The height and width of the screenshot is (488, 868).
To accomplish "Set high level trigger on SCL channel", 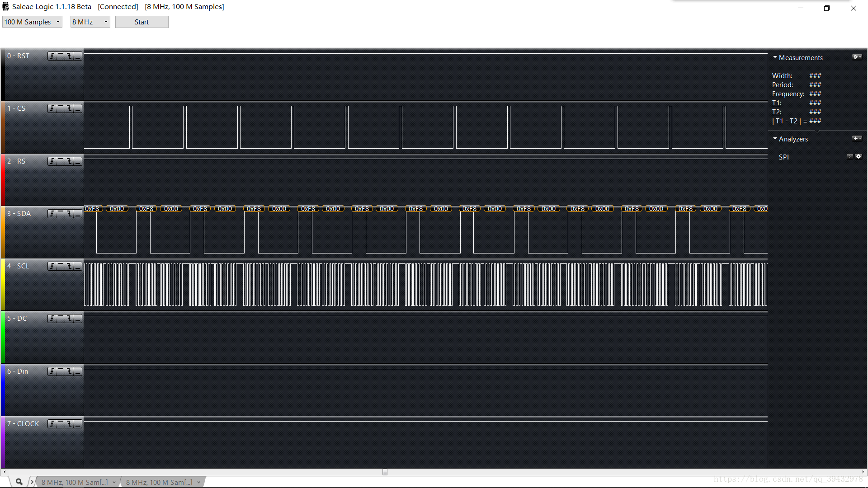I will pos(61,266).
